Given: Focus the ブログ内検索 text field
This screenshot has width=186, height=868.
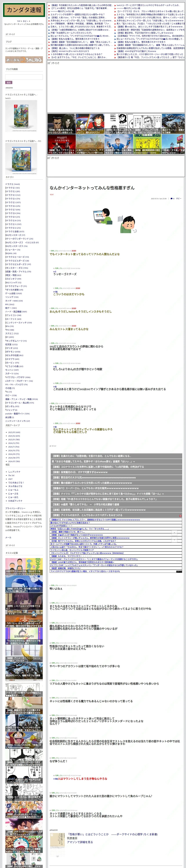Looking at the screenshot, I should (24, 77).
